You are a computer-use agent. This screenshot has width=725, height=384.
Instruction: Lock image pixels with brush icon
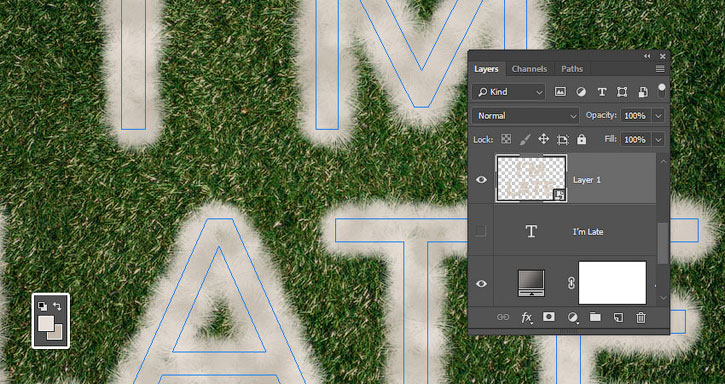point(525,139)
